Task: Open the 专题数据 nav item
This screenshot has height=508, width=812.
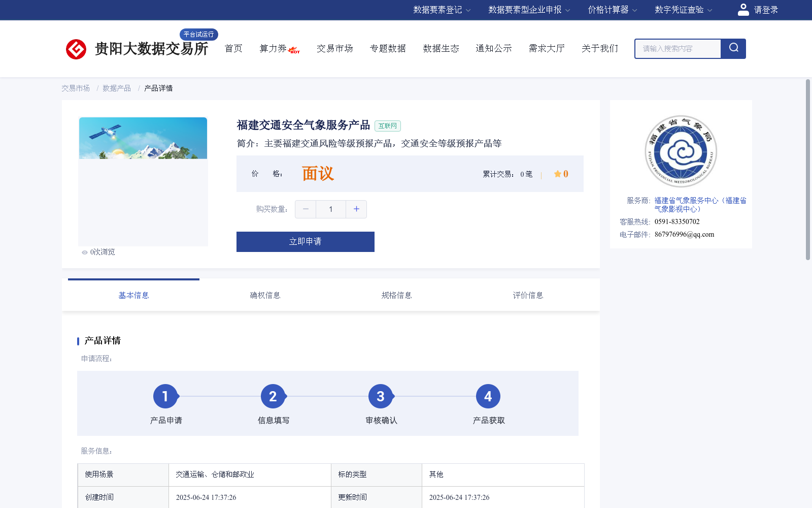Action: click(x=388, y=49)
